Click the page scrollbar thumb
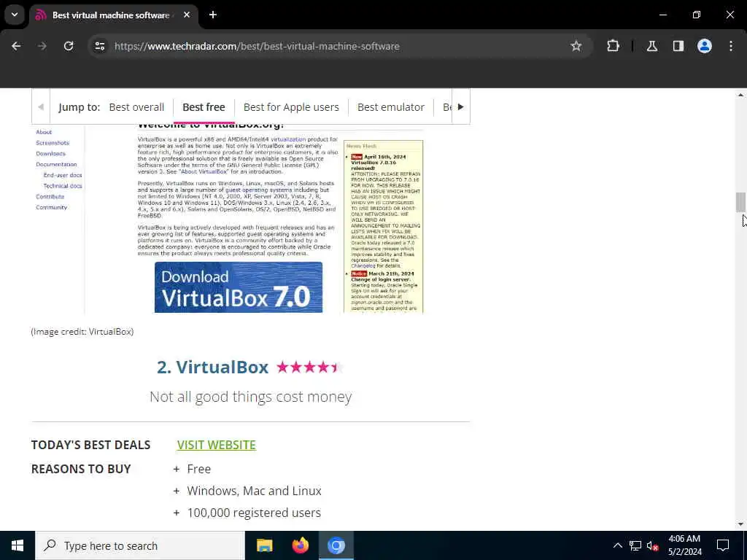747x560 pixels. pyautogui.click(x=740, y=203)
